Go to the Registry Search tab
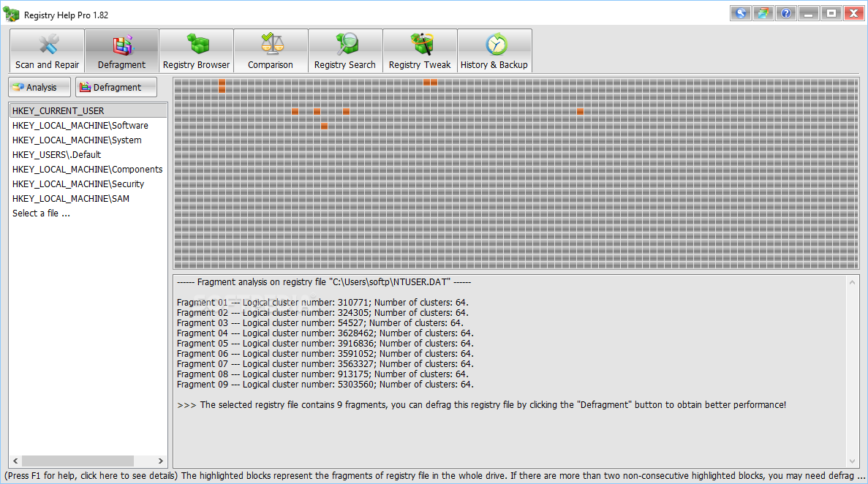 (x=345, y=51)
